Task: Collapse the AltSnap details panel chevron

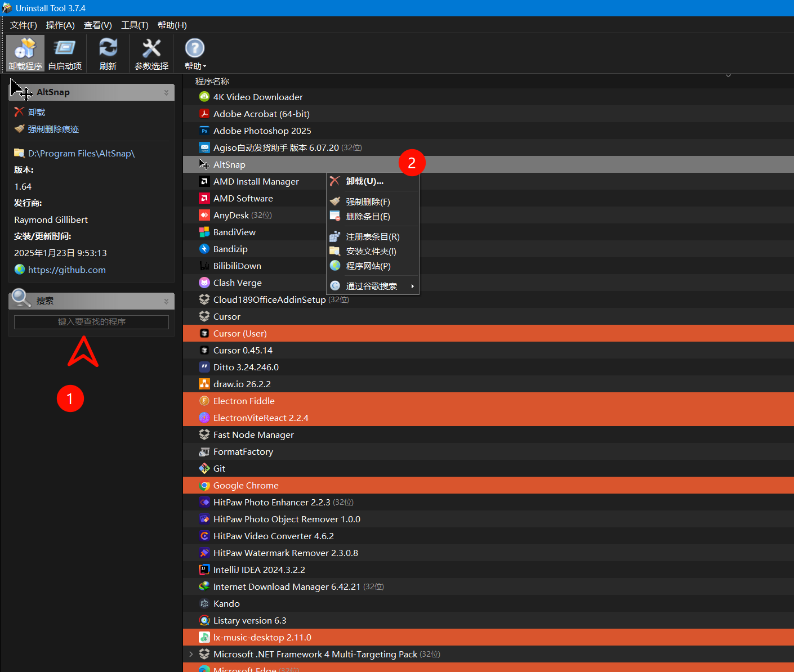Action: (x=166, y=92)
